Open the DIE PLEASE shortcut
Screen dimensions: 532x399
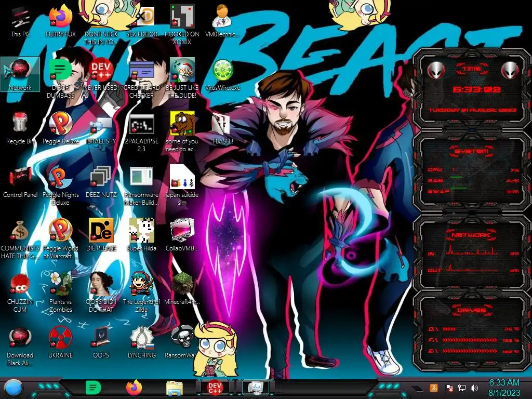[x=101, y=235]
